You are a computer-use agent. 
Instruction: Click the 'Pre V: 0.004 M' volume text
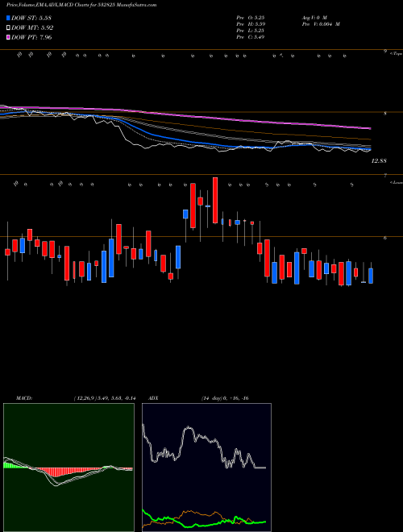pos(321,23)
